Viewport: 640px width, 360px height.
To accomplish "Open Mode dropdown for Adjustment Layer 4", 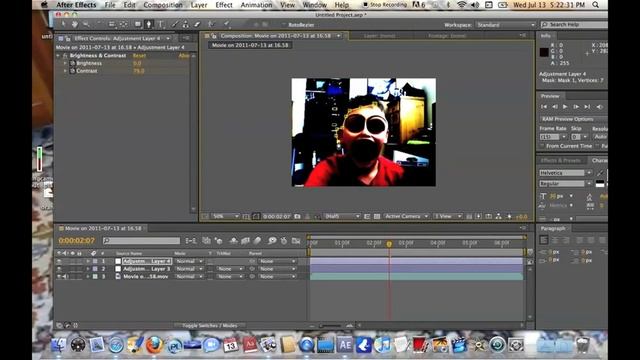I will [189, 261].
